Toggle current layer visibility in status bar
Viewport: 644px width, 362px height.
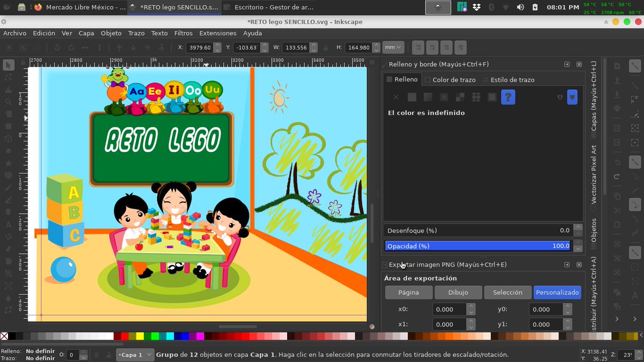(x=97, y=355)
